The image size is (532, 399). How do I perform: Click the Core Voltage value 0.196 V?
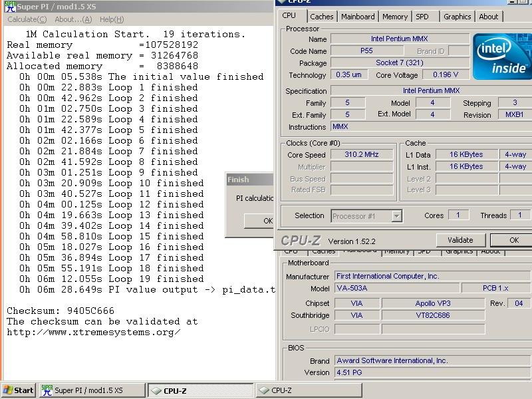coord(446,74)
